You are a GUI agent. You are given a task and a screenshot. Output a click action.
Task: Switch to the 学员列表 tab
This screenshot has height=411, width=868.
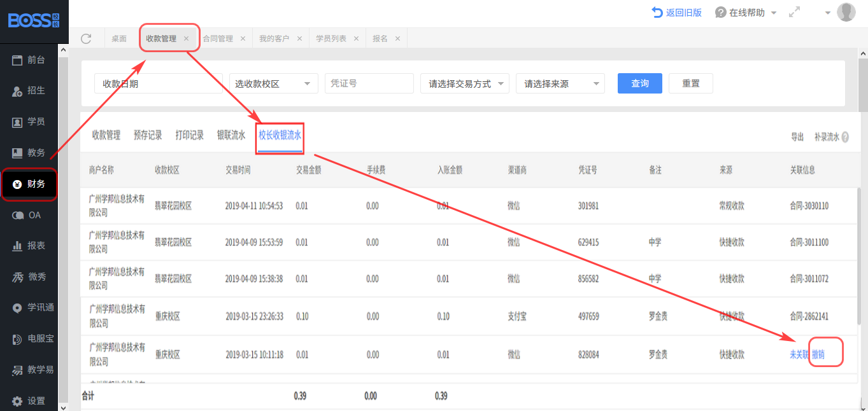(331, 39)
